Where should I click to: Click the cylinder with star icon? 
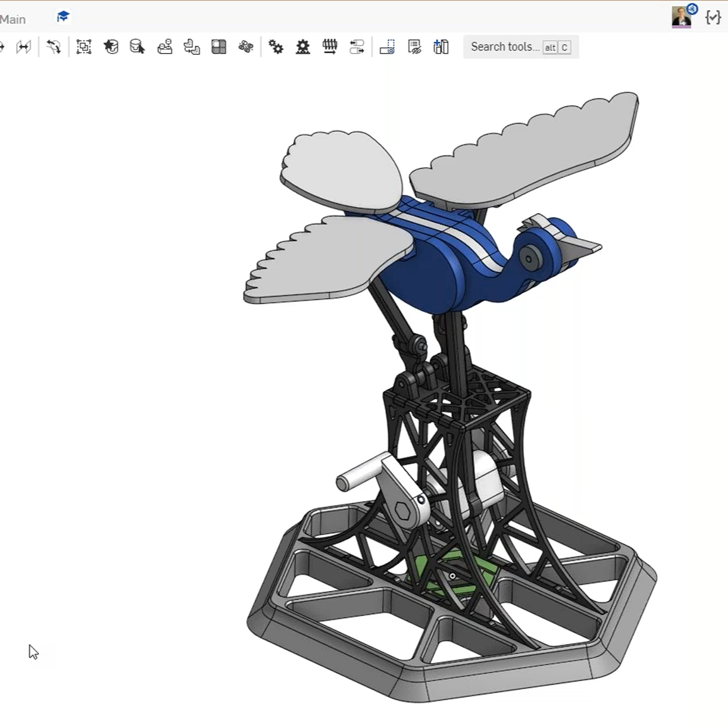pyautogui.click(x=111, y=47)
